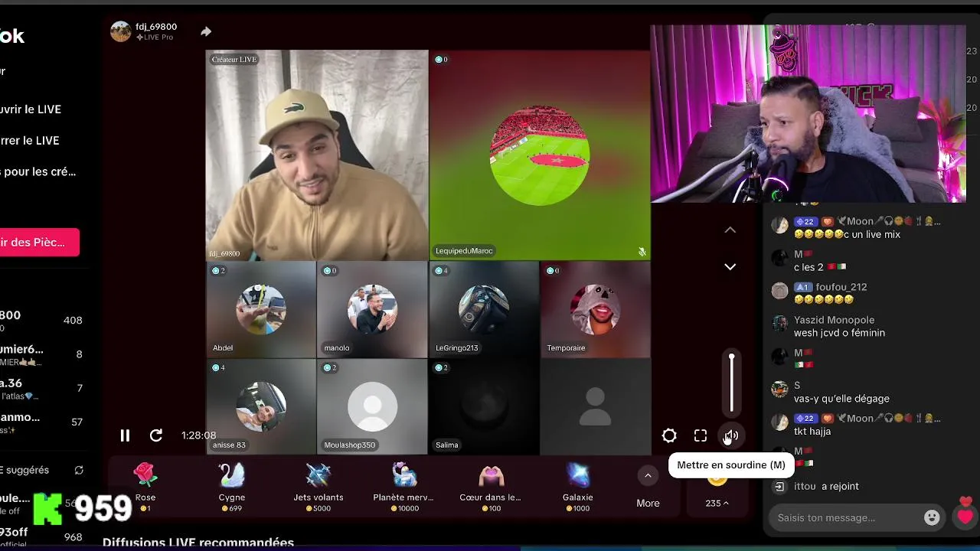Click the Créateur LIVE badge
Screen dimensions: 980x551
pos(234,60)
